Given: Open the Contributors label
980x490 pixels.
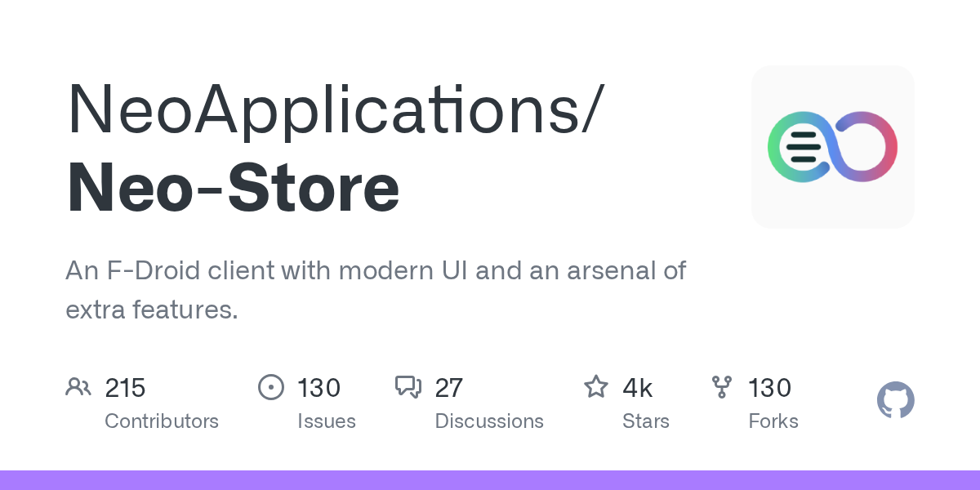Looking at the screenshot, I should point(162,421).
